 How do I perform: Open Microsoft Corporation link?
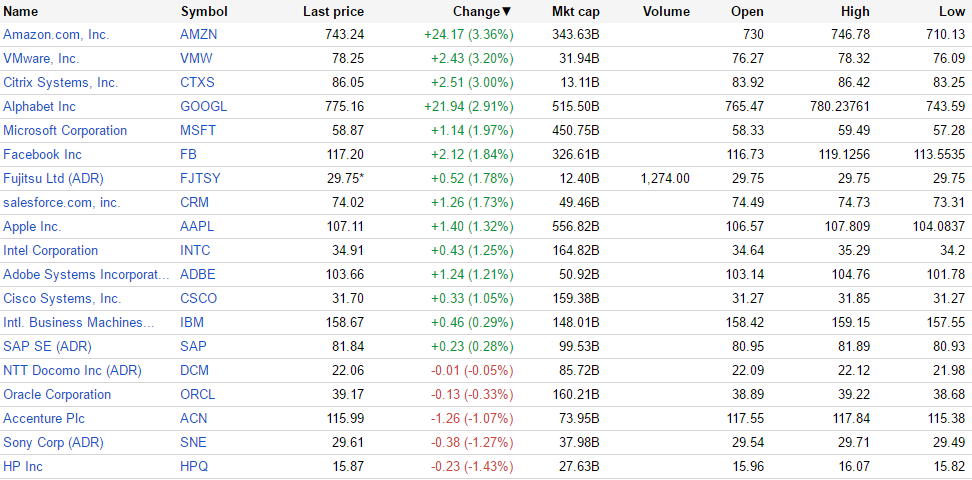65,130
